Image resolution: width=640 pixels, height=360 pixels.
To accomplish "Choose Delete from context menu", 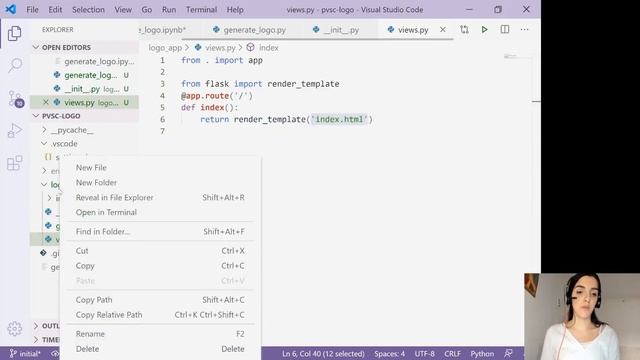I will click(160, 349).
